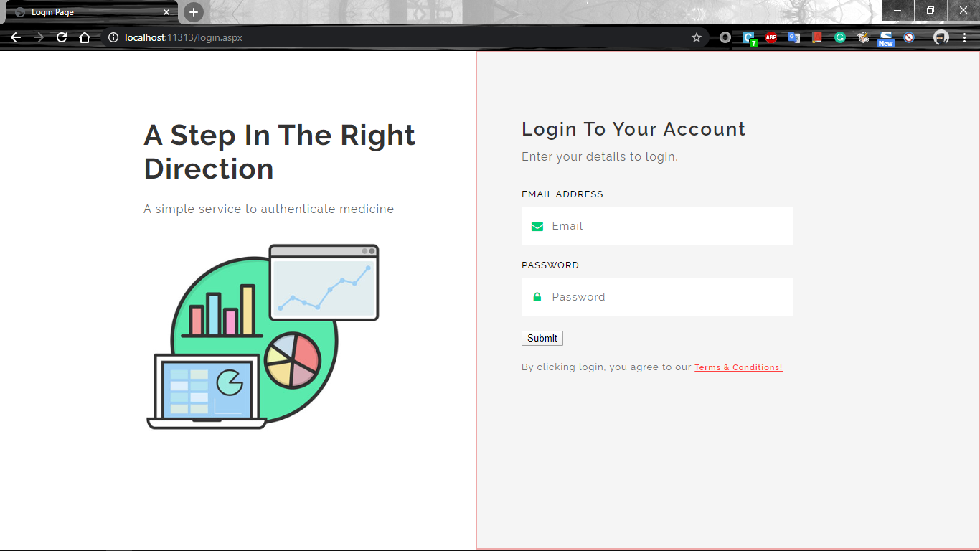The image size is (980, 551).
Task: Close the Login Page tab
Action: coord(166,12)
